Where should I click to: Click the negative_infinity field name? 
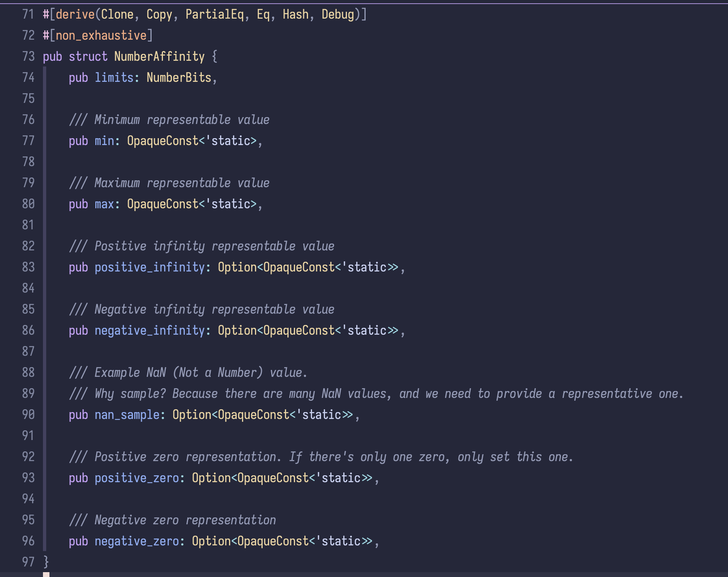150,330
